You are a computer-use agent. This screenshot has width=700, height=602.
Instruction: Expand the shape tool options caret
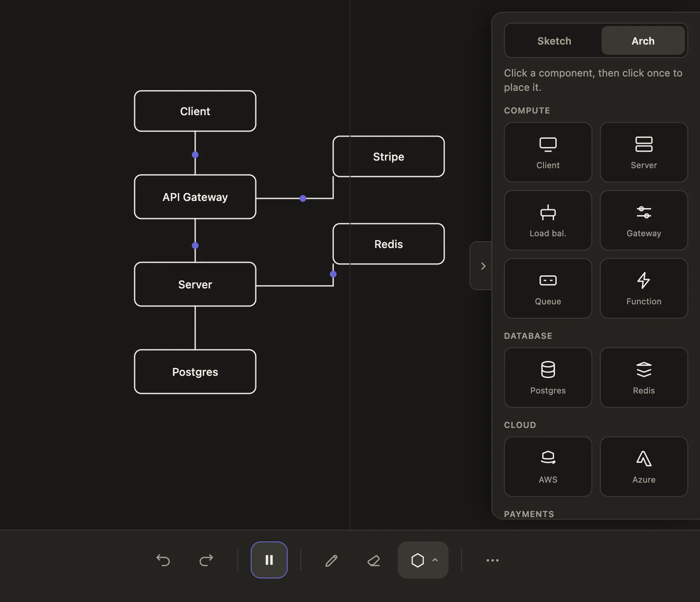coord(435,560)
